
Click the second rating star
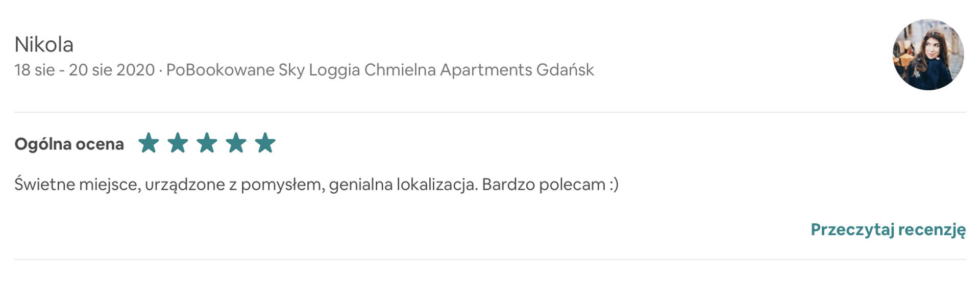point(178,143)
